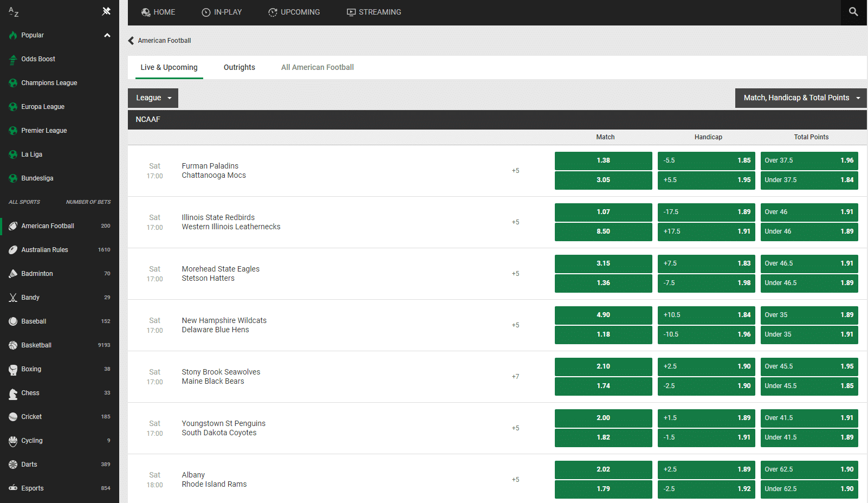Viewport: 868px width, 503px height.
Task: Click the Chess knight icon
Action: point(13,394)
